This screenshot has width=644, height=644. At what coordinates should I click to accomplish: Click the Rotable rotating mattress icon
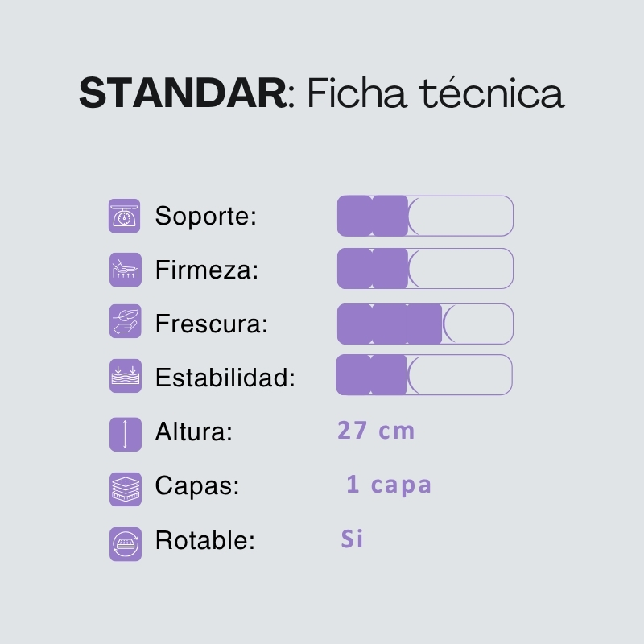tap(125, 543)
